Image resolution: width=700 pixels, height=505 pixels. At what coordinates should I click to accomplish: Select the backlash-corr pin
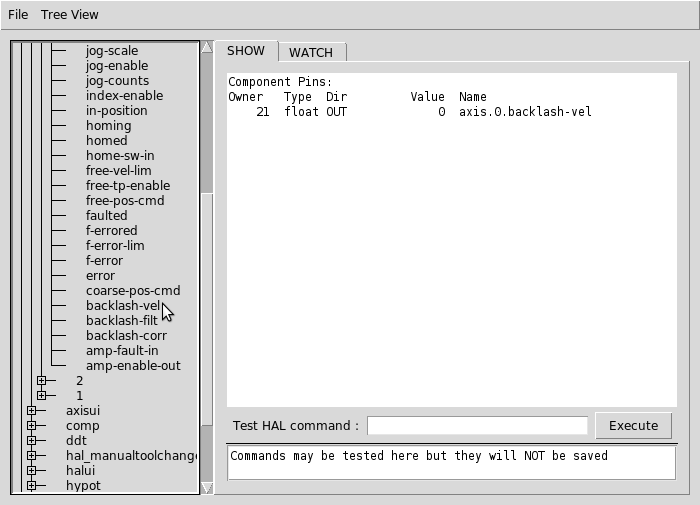(x=126, y=336)
